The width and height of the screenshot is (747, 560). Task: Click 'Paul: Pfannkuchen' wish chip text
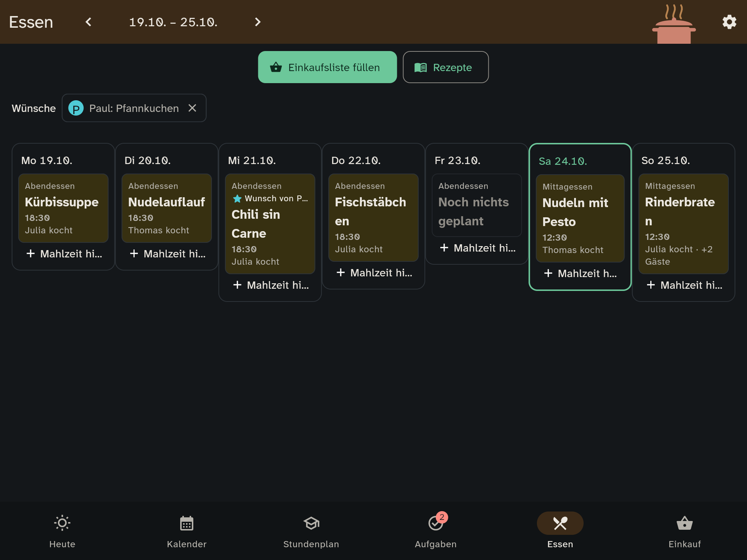[134, 108]
